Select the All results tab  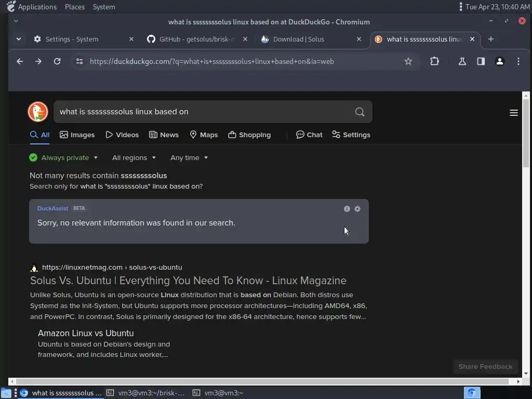click(39, 135)
